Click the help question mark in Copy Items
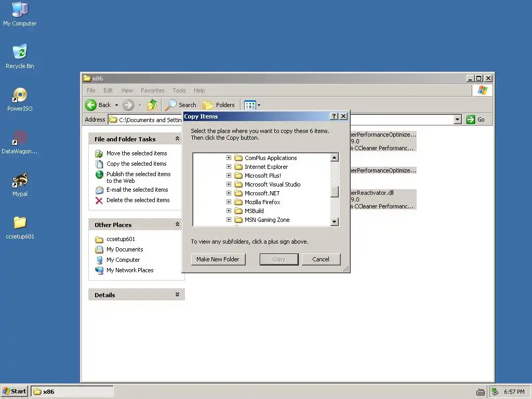 click(x=334, y=116)
